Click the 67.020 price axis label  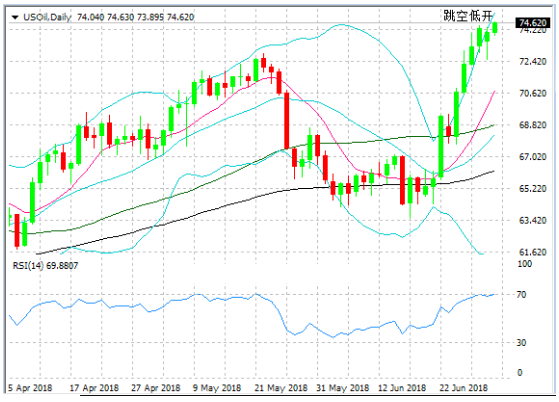pyautogui.click(x=533, y=157)
